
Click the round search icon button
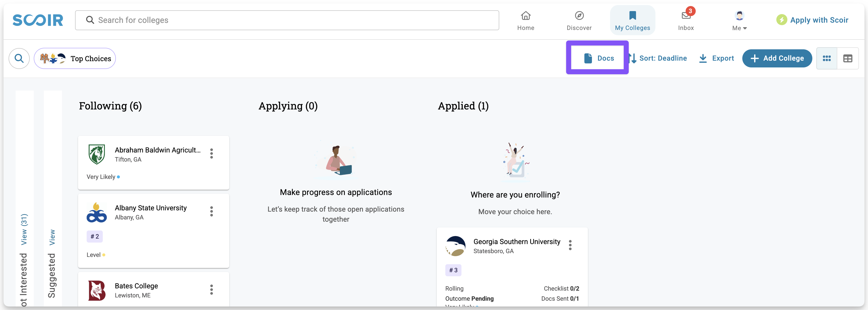click(19, 59)
